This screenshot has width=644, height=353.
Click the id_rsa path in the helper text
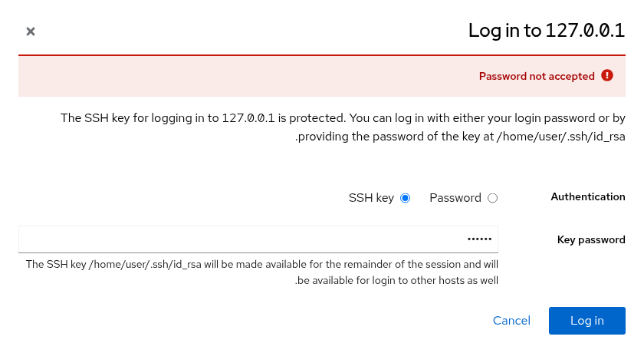pos(145,264)
